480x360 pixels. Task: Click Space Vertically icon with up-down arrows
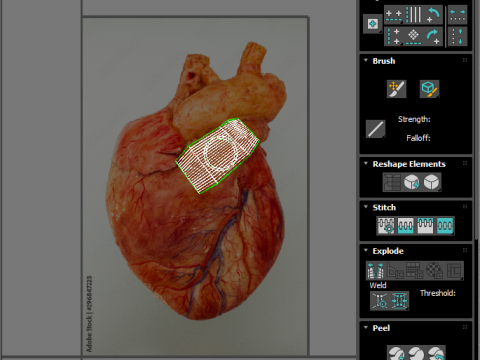[457, 36]
